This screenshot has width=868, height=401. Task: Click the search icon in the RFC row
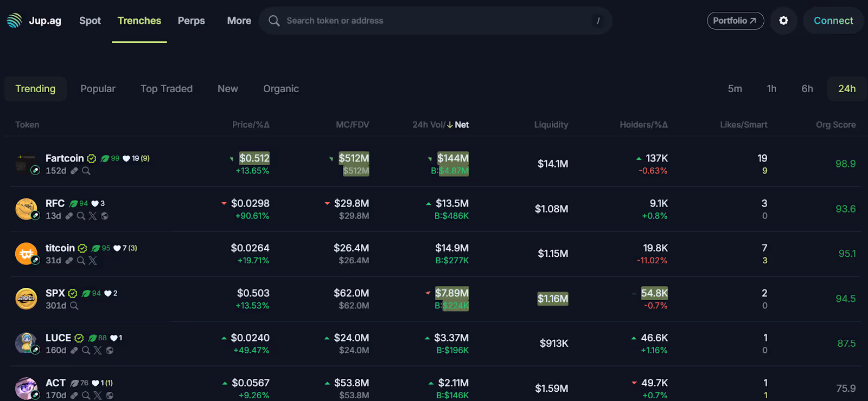pos(81,216)
